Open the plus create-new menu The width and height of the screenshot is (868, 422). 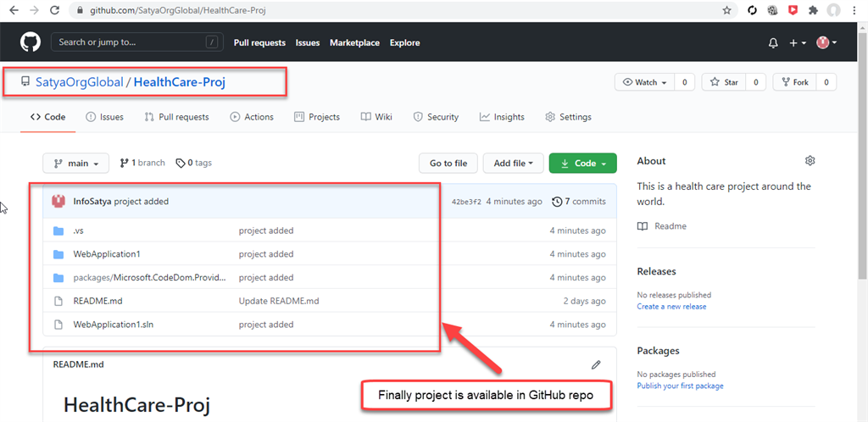pyautogui.click(x=798, y=43)
